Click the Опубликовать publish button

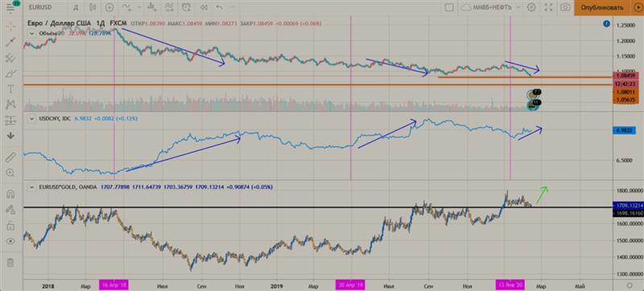(601, 7)
